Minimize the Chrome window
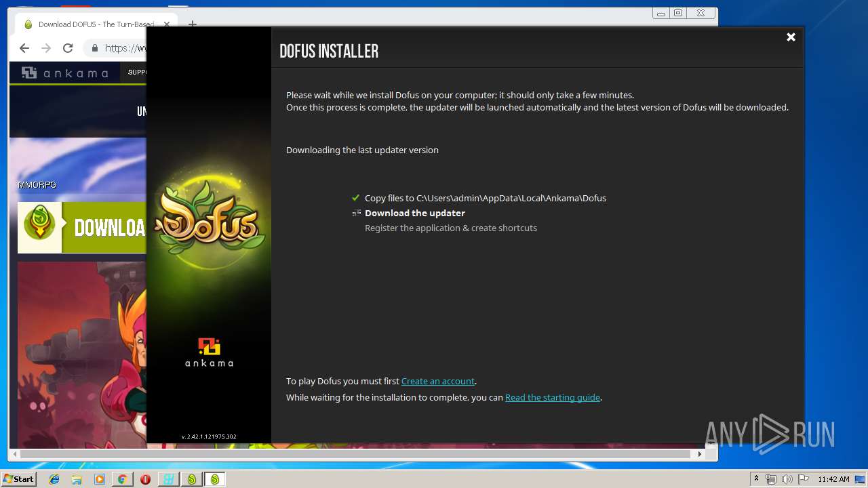This screenshot has width=868, height=488. click(661, 13)
